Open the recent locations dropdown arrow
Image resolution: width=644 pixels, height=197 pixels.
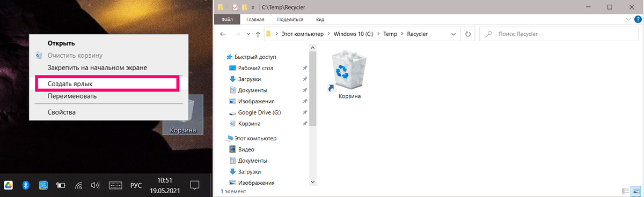click(x=248, y=34)
